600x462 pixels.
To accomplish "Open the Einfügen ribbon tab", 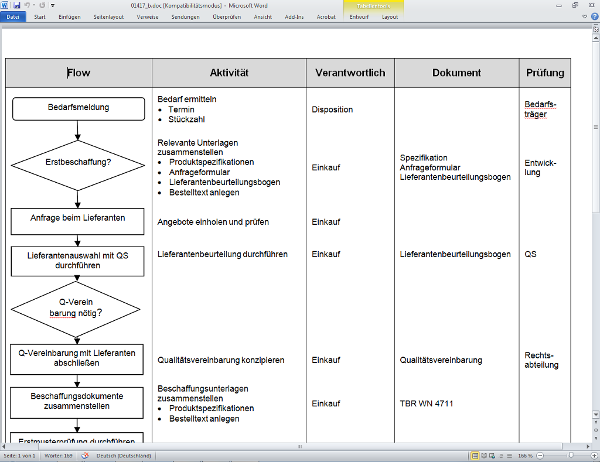I will 70,18.
